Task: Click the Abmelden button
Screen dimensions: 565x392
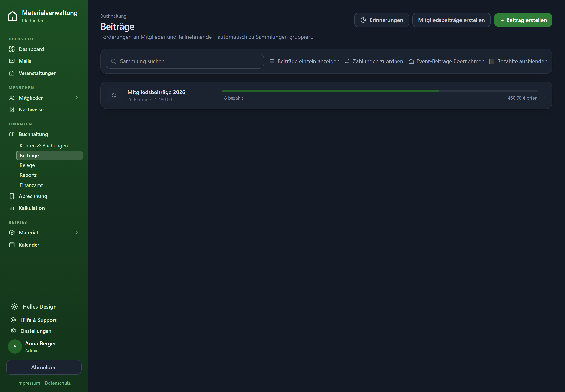Action: 44,367
